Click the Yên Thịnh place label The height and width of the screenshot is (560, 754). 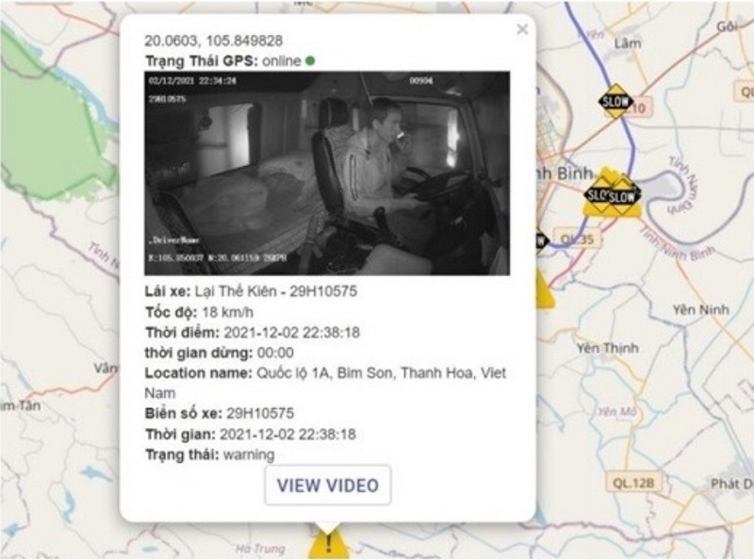pyautogui.click(x=608, y=348)
